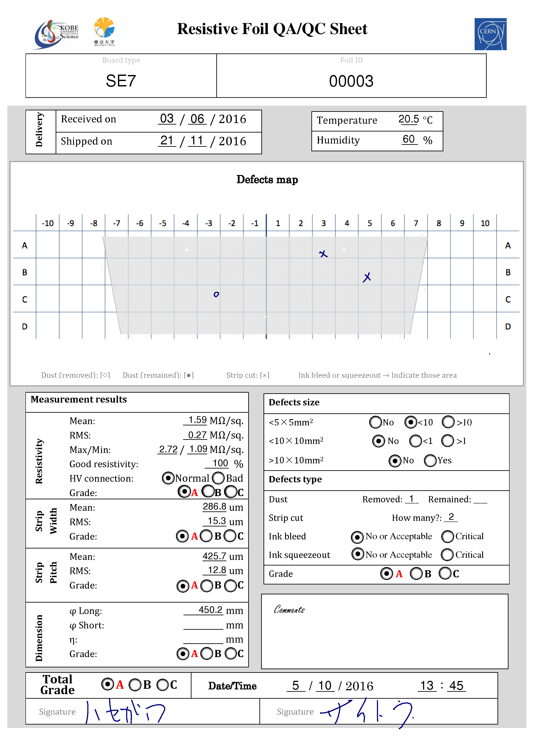Viewport: 535px width, 756px height.
Task: Select Total Grade A option
Action: (x=107, y=684)
